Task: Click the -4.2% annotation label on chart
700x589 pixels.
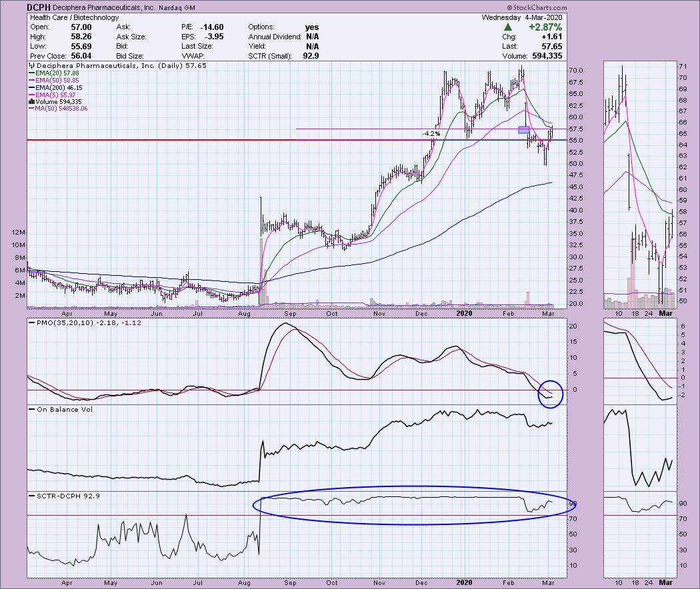Action: tap(431, 133)
